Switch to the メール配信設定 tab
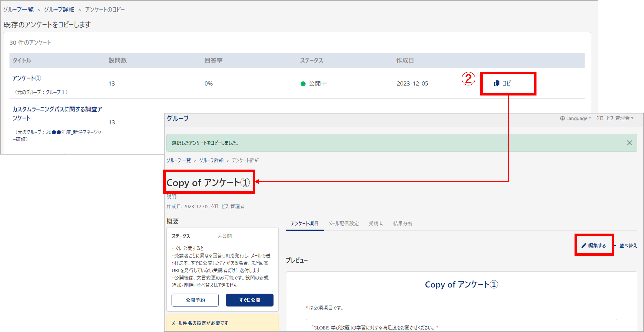644x332 pixels. tap(343, 223)
